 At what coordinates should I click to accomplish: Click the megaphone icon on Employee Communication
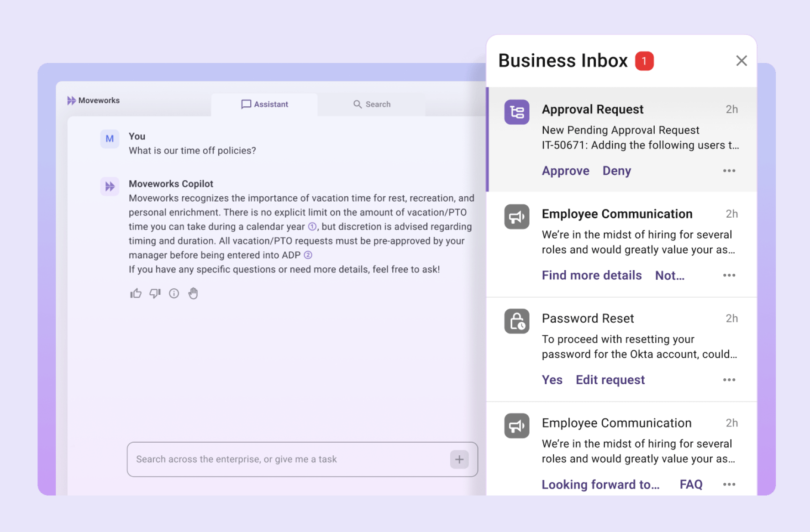pyautogui.click(x=516, y=217)
